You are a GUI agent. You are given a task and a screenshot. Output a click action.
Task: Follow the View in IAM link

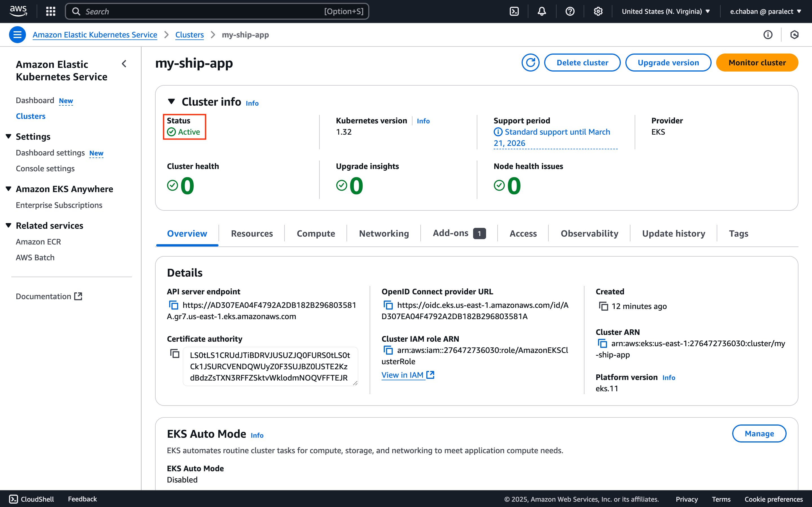coord(403,375)
